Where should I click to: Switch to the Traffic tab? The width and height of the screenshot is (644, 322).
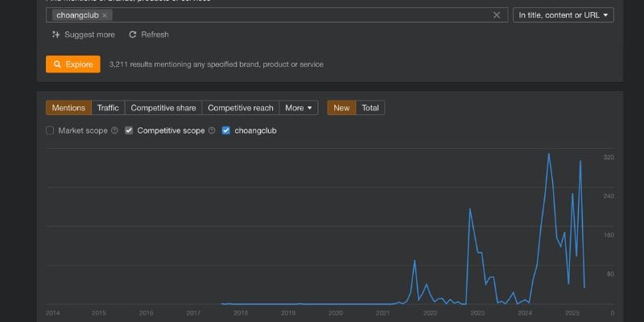pyautogui.click(x=108, y=108)
